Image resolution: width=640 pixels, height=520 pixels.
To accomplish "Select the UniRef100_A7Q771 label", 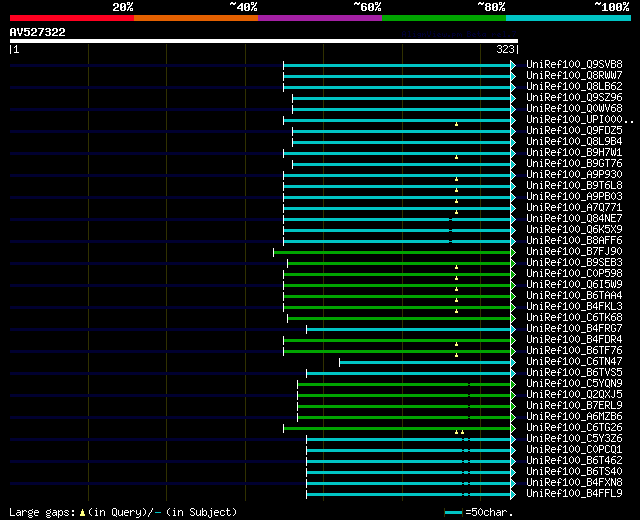I will pos(574,208).
